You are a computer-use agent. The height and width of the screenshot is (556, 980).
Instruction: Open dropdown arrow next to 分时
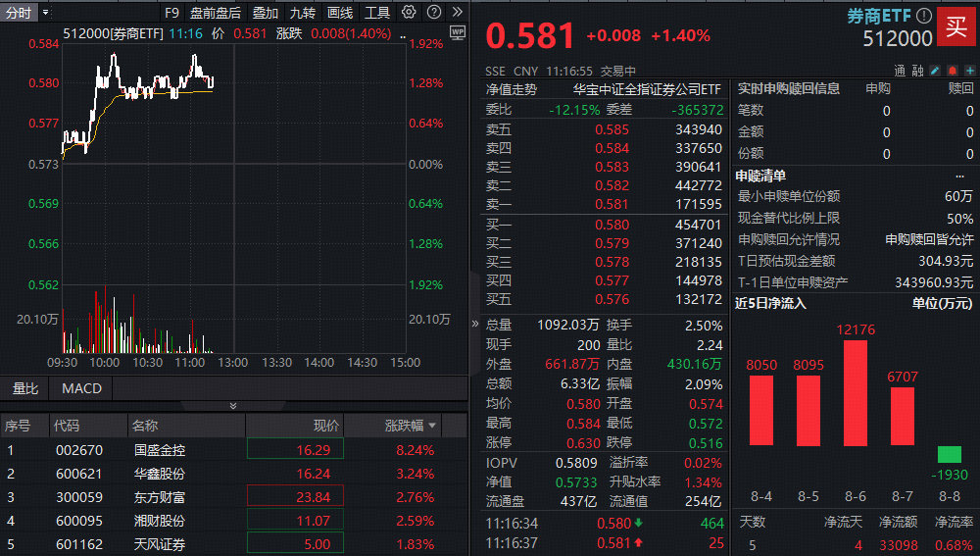[x=45, y=13]
